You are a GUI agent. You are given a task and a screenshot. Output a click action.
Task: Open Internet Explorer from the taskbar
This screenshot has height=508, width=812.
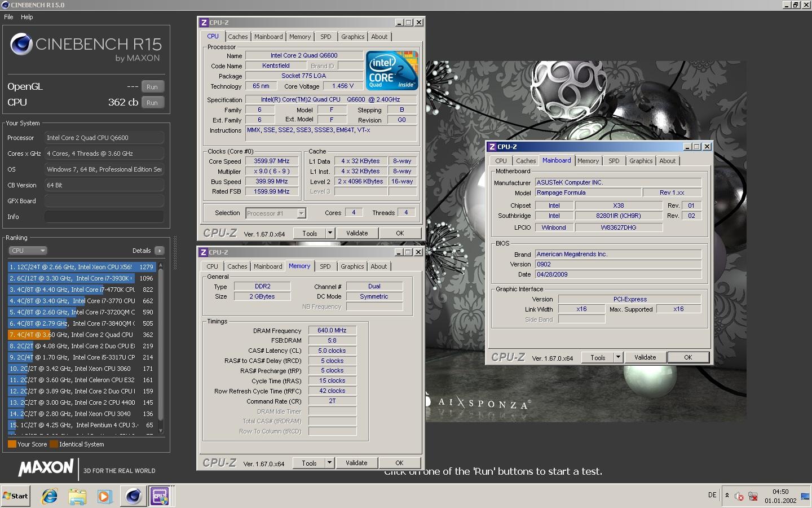coord(50,496)
